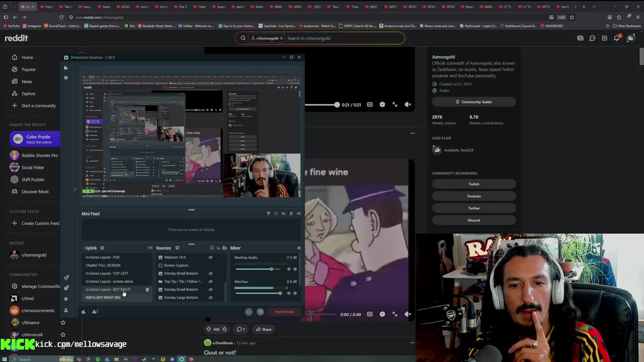This screenshot has height=362, width=644.
Task: Unmute the 0:49 video player
Action: click(x=408, y=314)
